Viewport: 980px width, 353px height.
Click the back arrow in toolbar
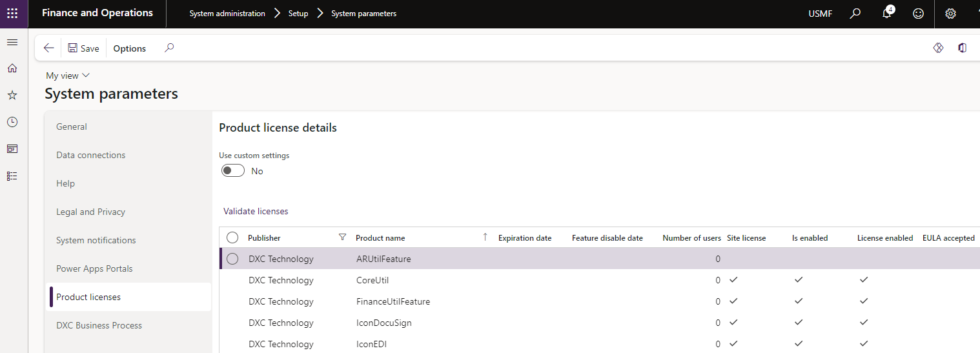48,48
